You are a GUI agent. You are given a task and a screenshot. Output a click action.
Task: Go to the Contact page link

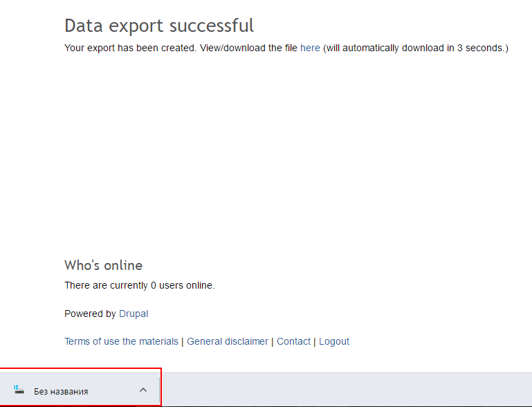tap(293, 341)
